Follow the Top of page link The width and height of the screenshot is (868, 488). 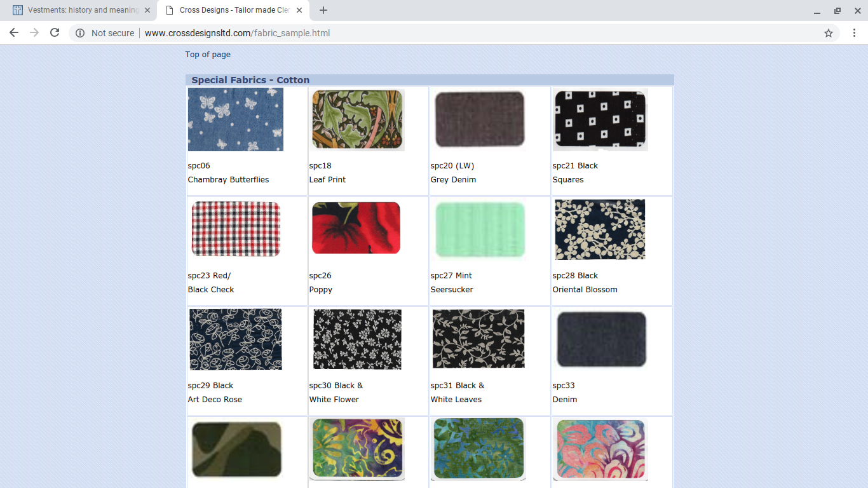click(x=208, y=55)
